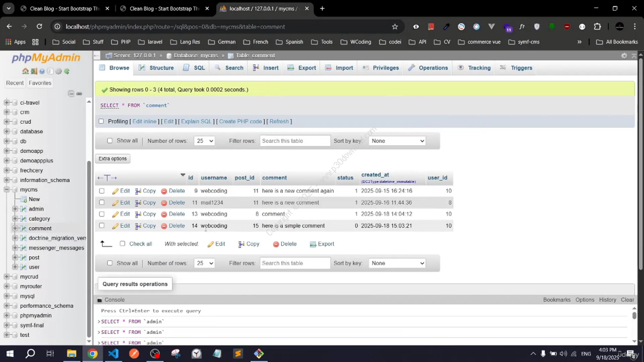Expand the ci-travel database node
644x362 pixels.
7,103
